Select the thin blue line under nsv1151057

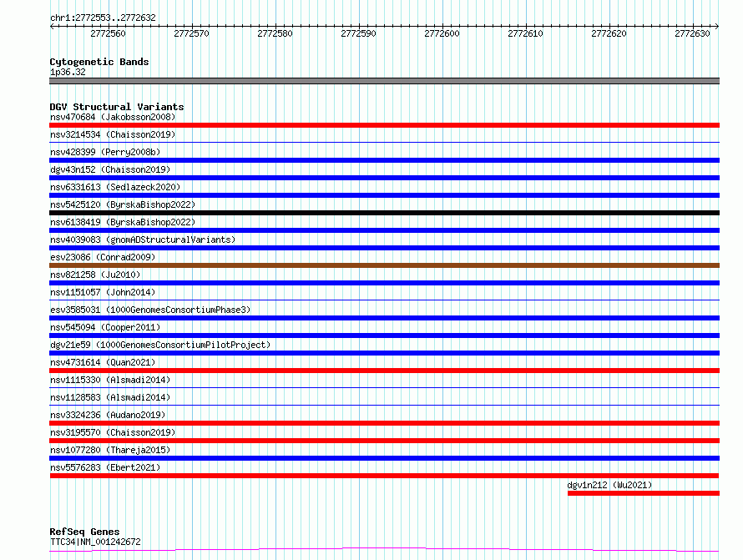(x=384, y=300)
